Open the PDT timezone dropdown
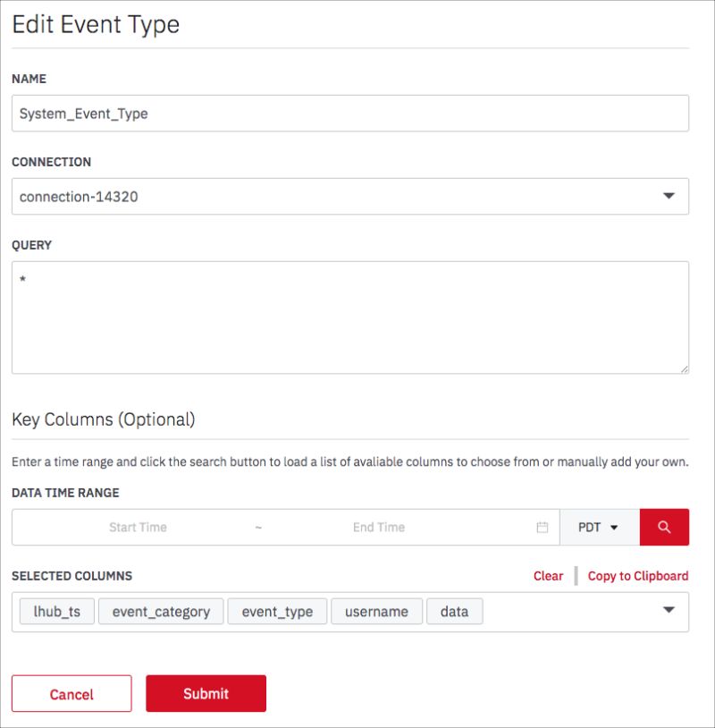Viewport: 715px width, 728px height. [x=599, y=527]
